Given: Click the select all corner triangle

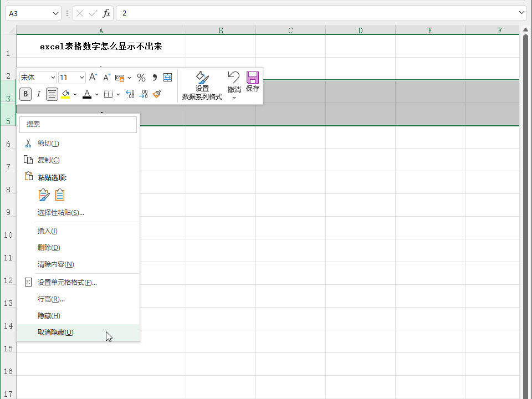Looking at the screenshot, I should pos(11,30).
